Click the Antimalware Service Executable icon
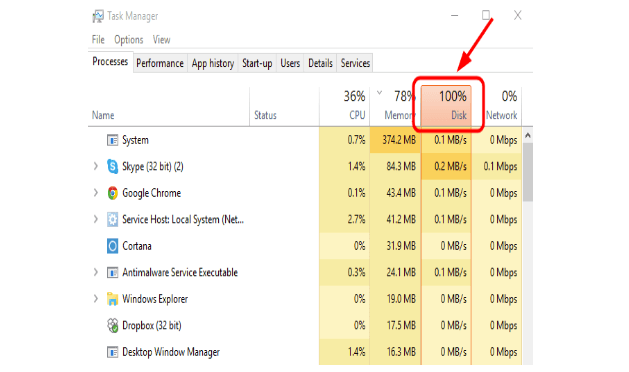Viewport: 629px width, 372px height. click(x=112, y=272)
